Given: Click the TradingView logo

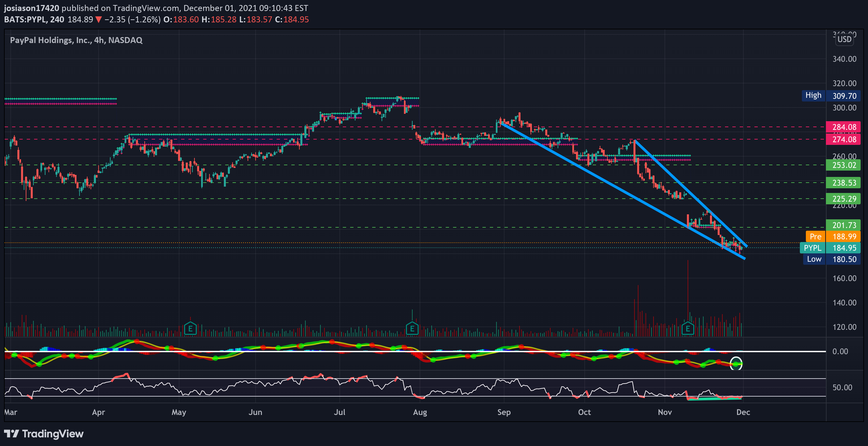Looking at the screenshot, I should tap(44, 434).
